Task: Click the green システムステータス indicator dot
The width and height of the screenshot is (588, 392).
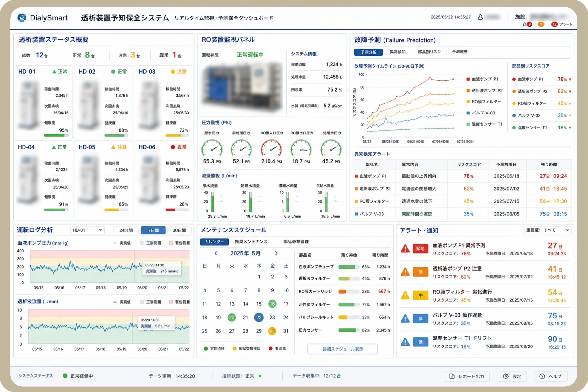Action: point(65,375)
